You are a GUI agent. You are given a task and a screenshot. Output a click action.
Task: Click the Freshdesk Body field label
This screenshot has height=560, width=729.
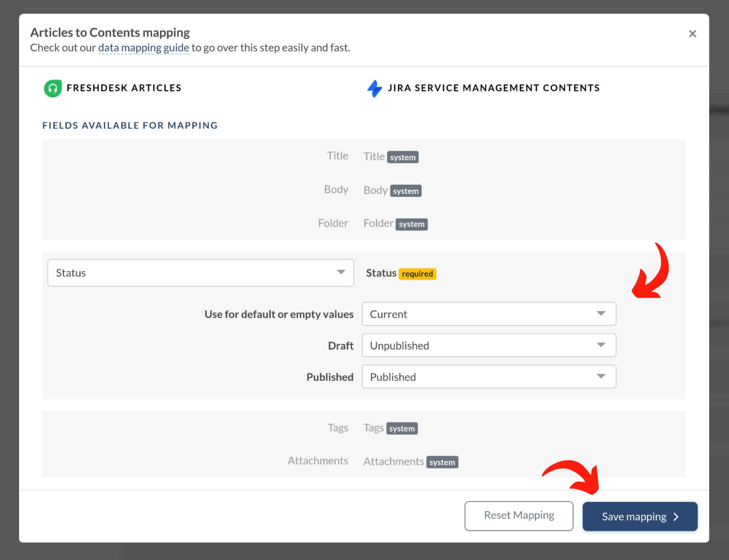coord(336,189)
